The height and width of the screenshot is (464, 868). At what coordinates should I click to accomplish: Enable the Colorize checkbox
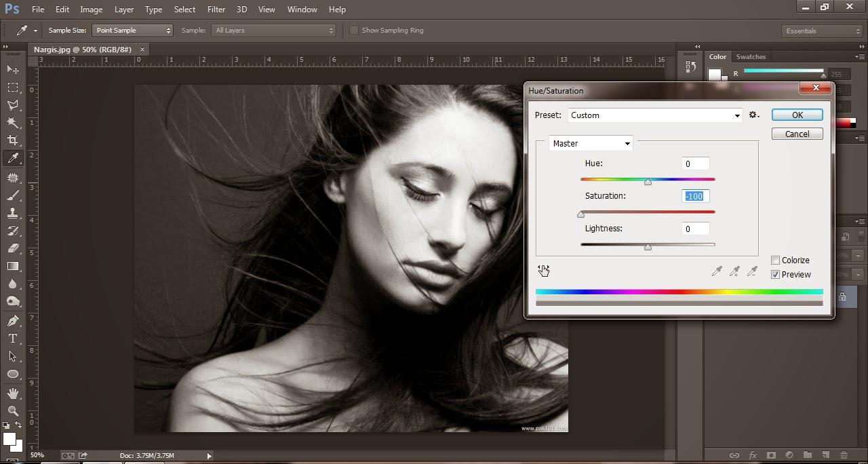tap(775, 260)
